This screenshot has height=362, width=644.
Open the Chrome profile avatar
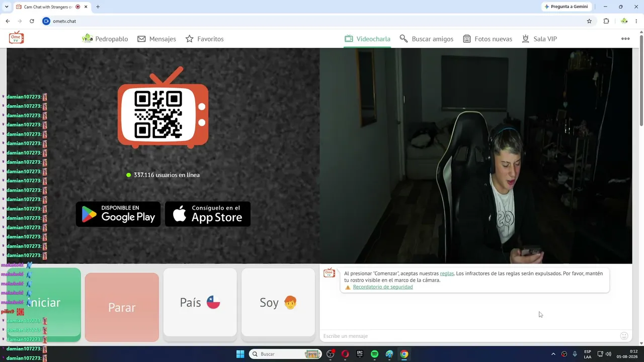[624, 21]
